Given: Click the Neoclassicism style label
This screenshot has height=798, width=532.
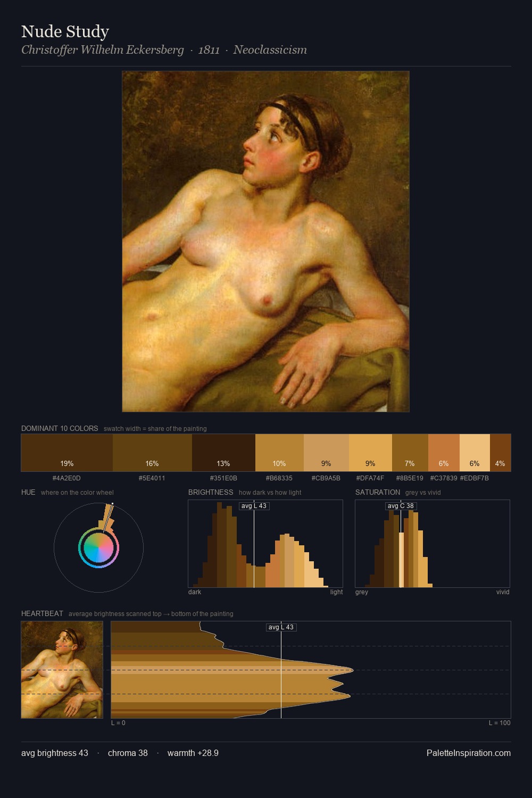Looking at the screenshot, I should 270,50.
